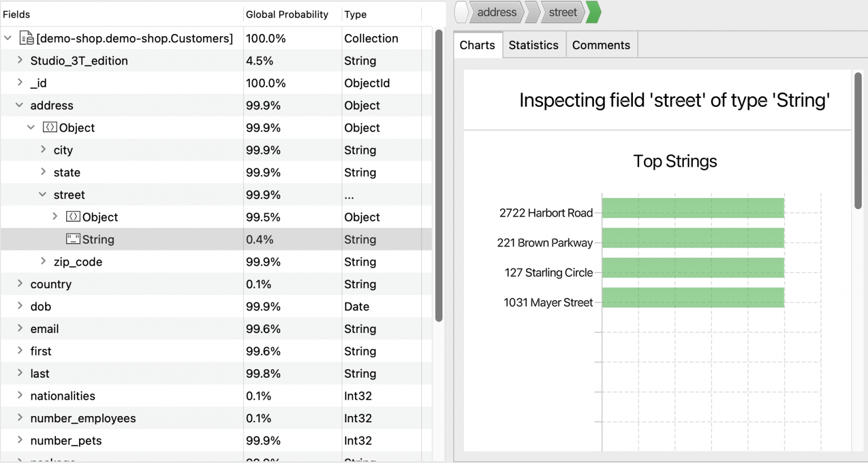Expand the country field
Image resolution: width=868 pixels, height=463 pixels.
tap(20, 284)
